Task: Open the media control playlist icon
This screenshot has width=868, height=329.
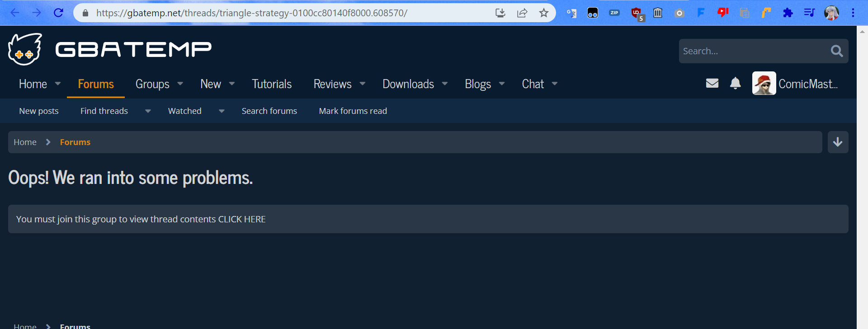Action: coord(809,13)
